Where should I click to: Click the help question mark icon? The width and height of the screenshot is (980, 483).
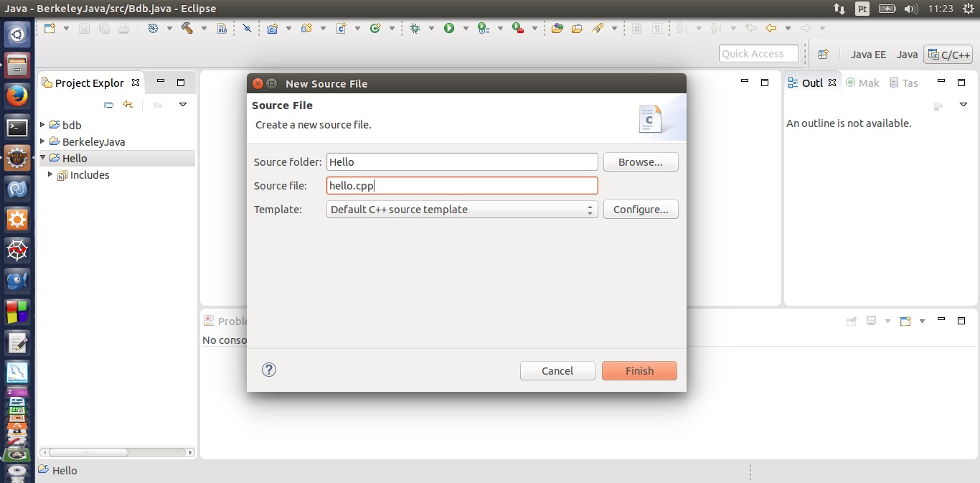[x=269, y=370]
